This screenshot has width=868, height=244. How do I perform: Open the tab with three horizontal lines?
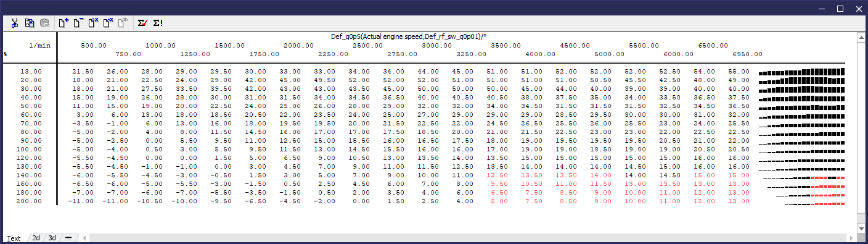(x=68, y=238)
